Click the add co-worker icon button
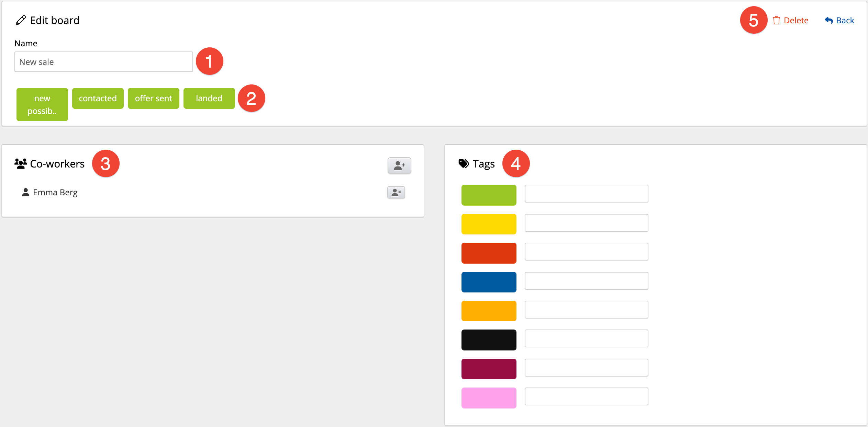 [399, 165]
